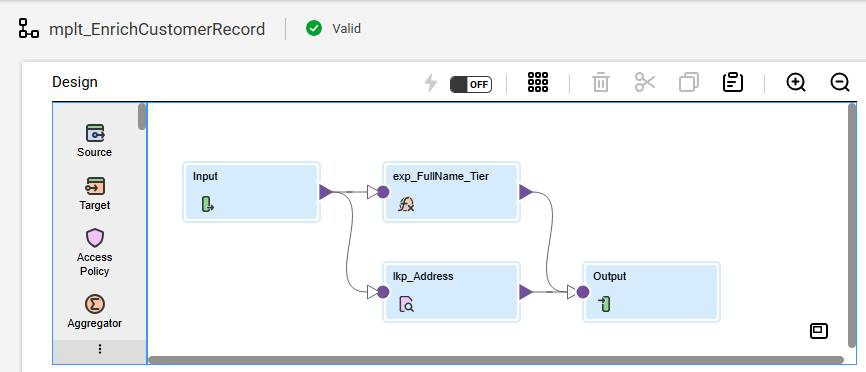This screenshot has width=866, height=372.
Task: Click the arrange-all grid icon
Action: tap(538, 82)
